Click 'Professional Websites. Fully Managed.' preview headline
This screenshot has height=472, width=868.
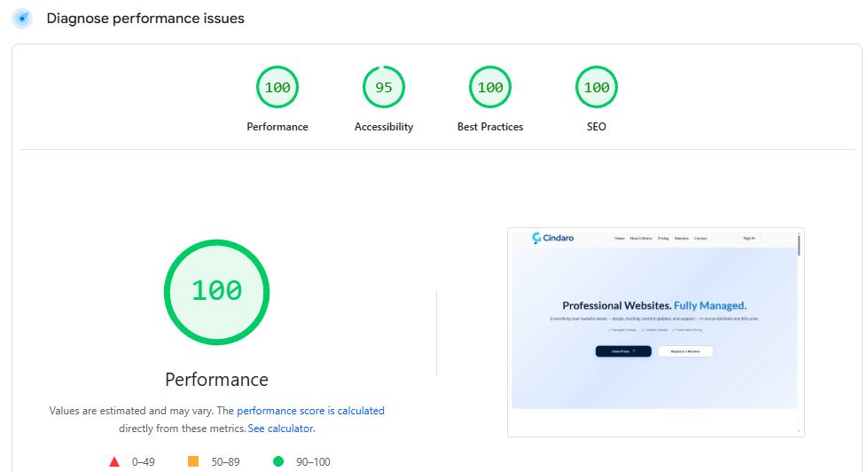(654, 305)
